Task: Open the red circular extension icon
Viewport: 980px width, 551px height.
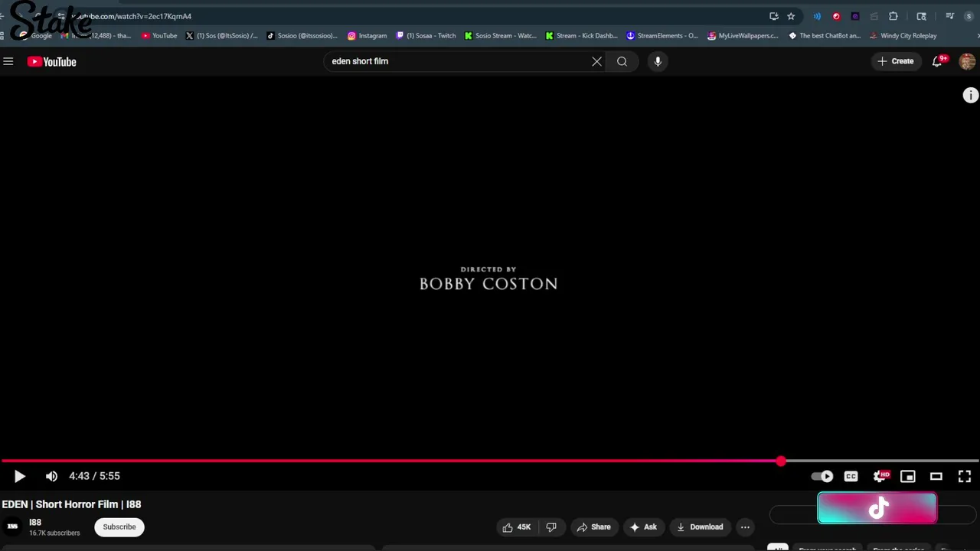Action: (836, 16)
